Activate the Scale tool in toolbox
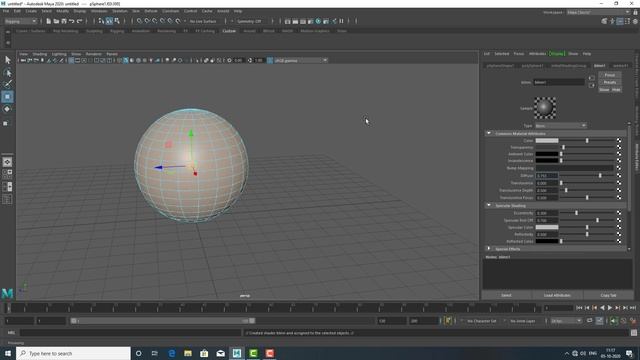Image resolution: width=640 pixels, height=360 pixels. coord(6,123)
